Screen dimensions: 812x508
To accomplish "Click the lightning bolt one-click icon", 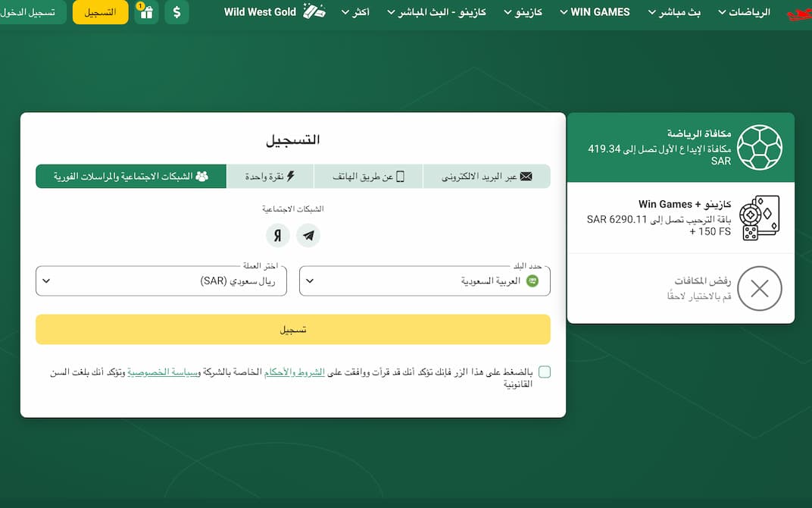I will coord(291,176).
